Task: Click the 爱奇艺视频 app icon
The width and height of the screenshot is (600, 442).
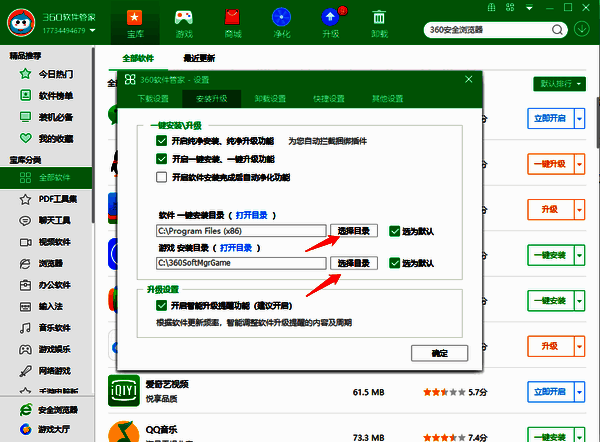Action: (x=124, y=390)
